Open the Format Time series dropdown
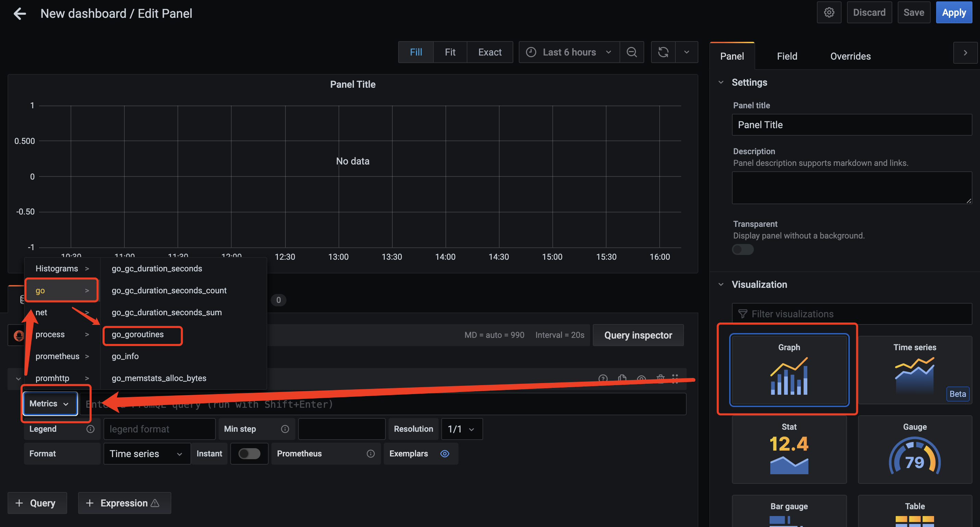The image size is (980, 527). tap(147, 454)
